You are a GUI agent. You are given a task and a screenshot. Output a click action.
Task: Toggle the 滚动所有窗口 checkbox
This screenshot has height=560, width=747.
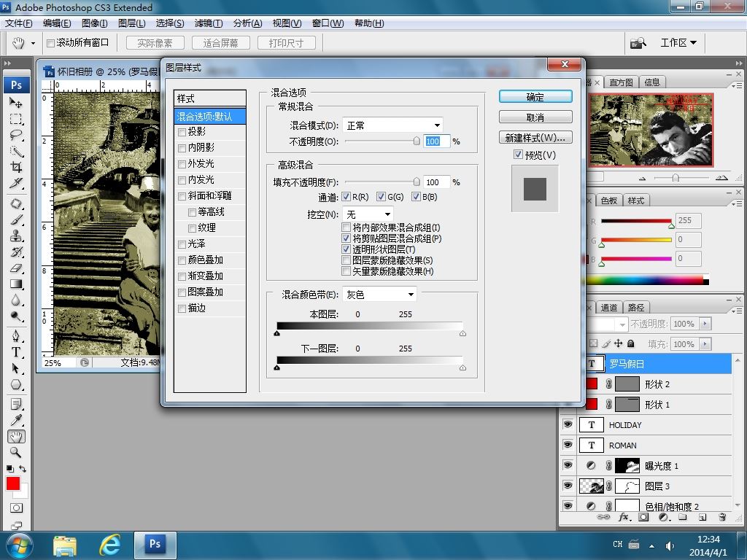pyautogui.click(x=50, y=43)
